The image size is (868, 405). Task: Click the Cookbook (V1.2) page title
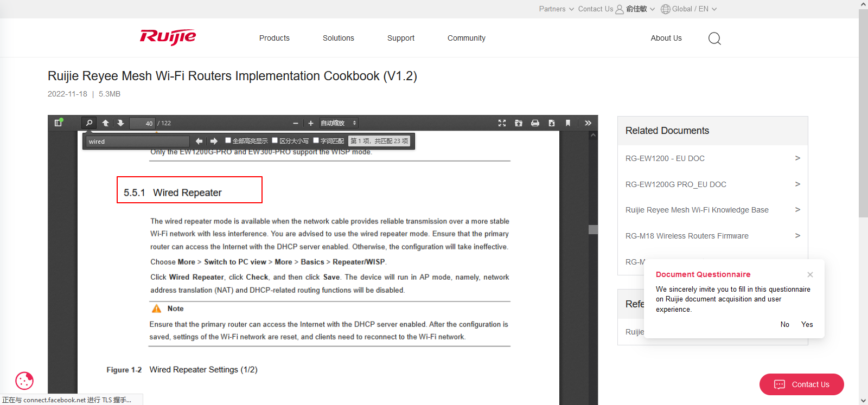click(232, 76)
